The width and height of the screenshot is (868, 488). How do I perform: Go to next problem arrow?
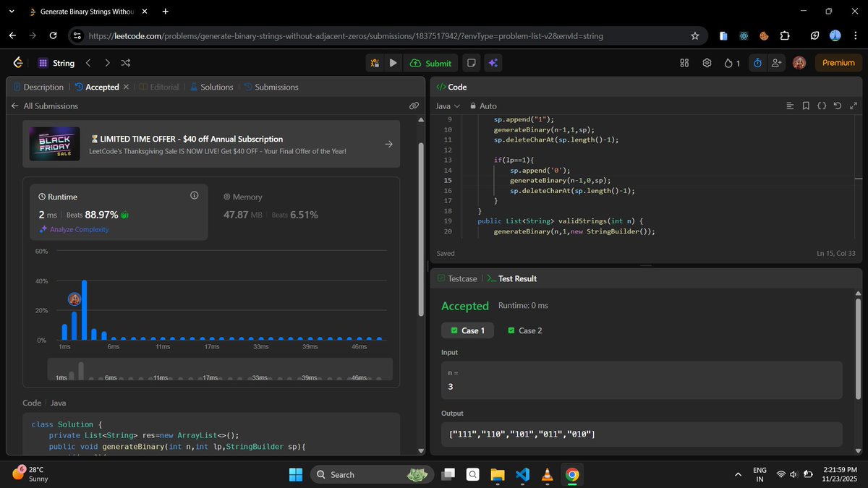[107, 63]
